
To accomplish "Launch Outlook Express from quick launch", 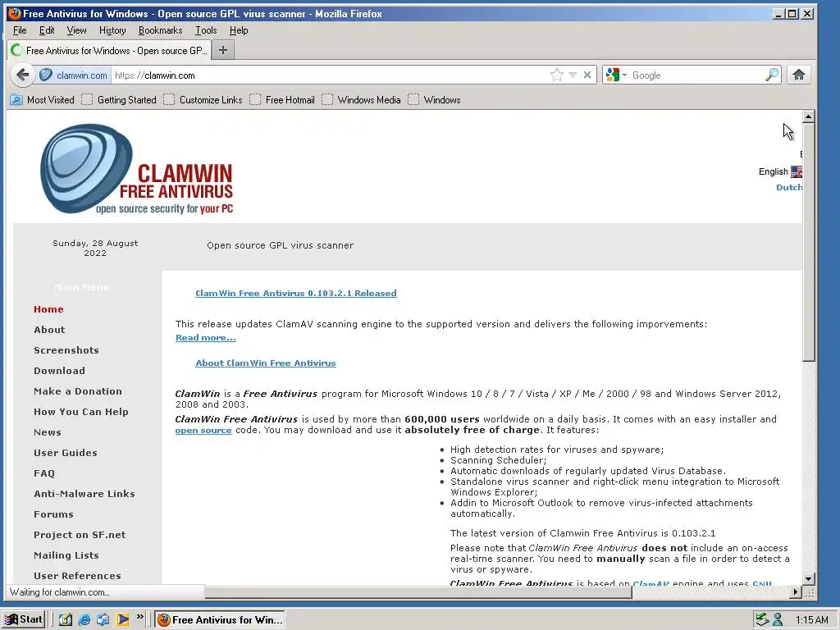I will click(x=103, y=619).
